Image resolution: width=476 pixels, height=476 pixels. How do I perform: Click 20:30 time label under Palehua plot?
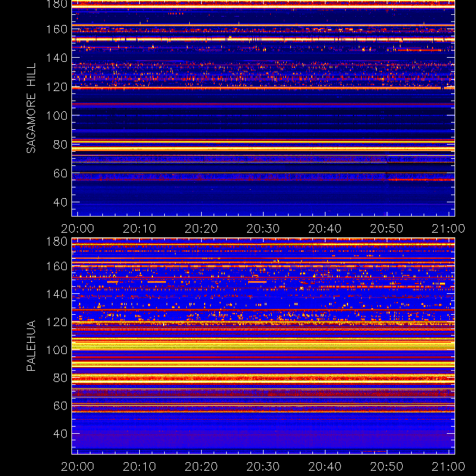(x=263, y=466)
